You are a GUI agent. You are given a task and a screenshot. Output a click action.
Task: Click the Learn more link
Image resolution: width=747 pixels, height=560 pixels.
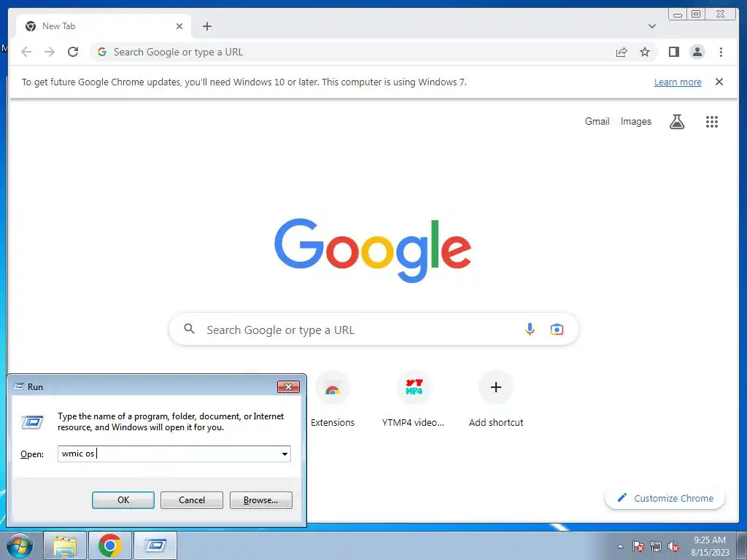coord(678,82)
